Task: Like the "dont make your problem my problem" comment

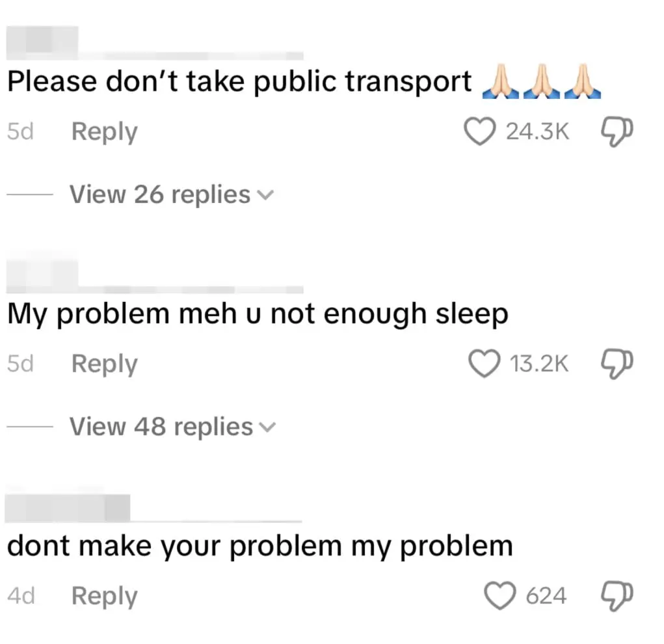Action: point(499,595)
